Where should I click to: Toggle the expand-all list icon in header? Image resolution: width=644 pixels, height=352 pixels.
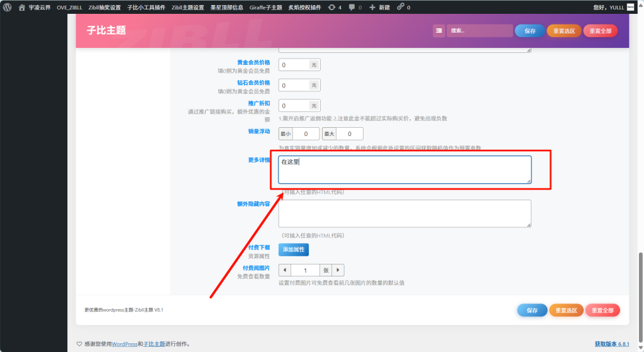438,31
